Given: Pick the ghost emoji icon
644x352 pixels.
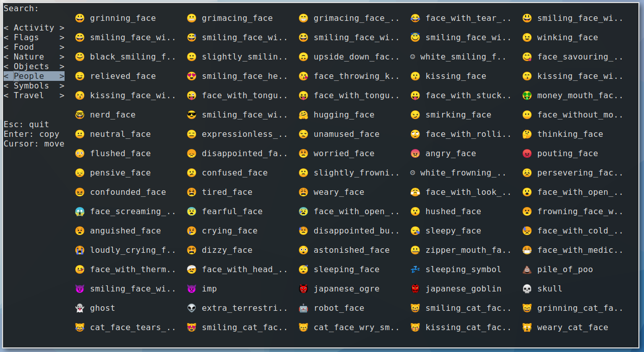Looking at the screenshot, I should tap(79, 308).
